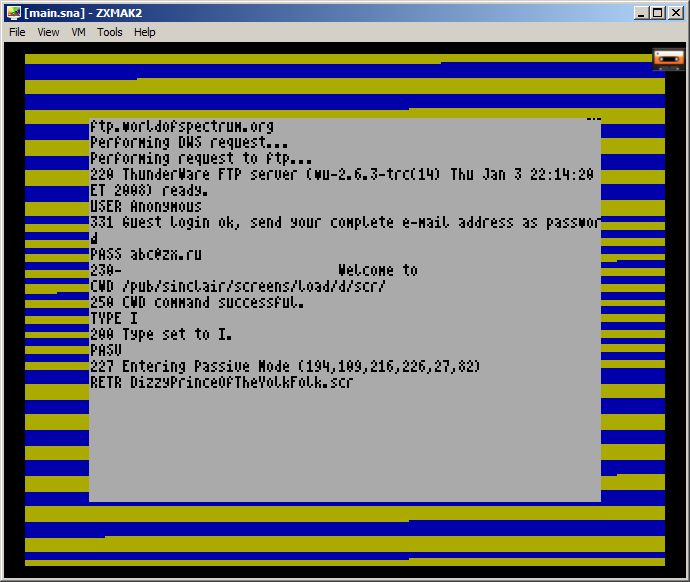Click the 'PASS abc@zx.ru' text
690x582 pixels.
[x=145, y=254]
